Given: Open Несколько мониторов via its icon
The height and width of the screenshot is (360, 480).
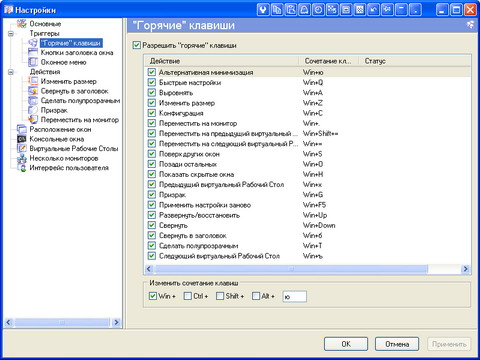Looking at the screenshot, I should coord(22,158).
